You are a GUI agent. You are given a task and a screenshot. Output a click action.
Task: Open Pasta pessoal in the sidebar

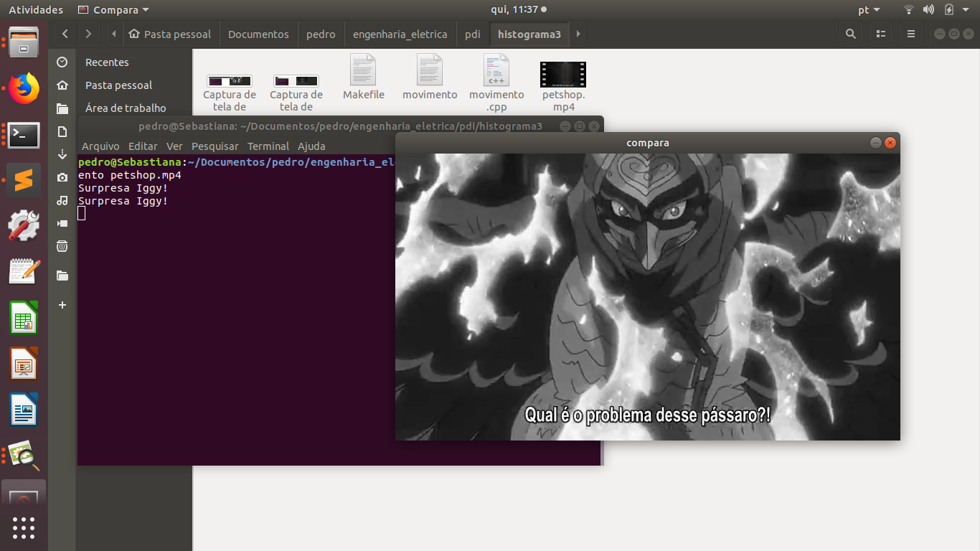118,85
